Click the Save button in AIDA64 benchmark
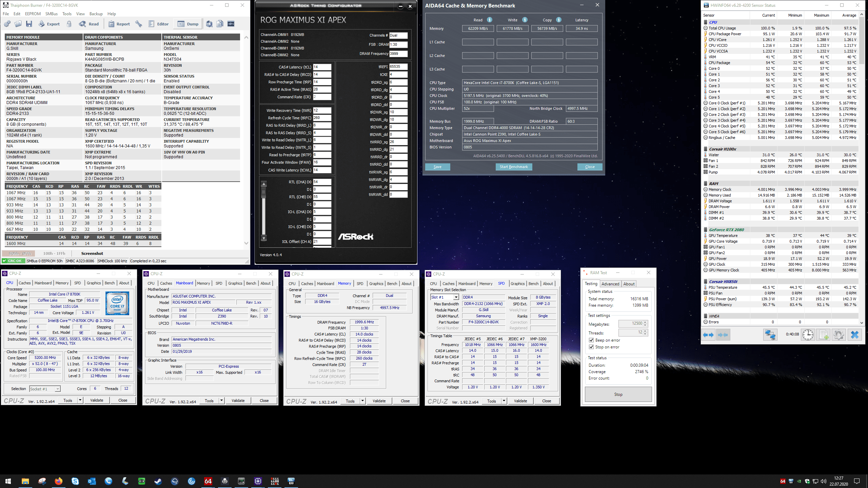Image resolution: width=868 pixels, height=488 pixels. tap(437, 167)
